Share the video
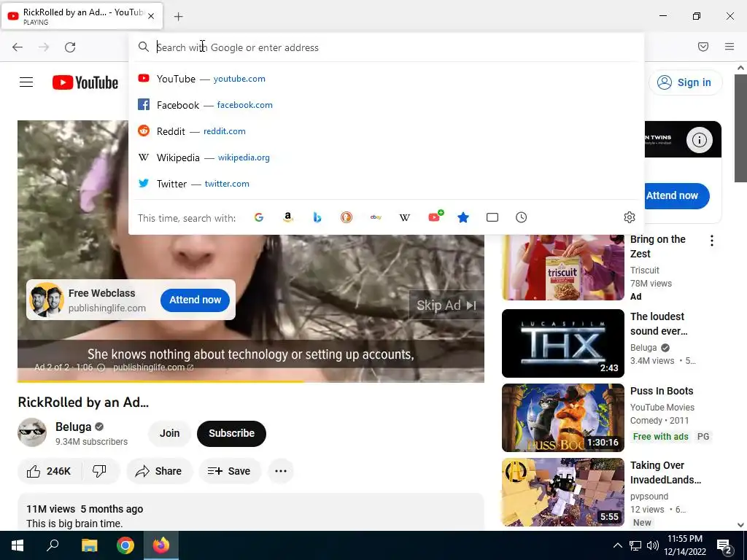This screenshot has height=560, width=747. [x=158, y=472]
